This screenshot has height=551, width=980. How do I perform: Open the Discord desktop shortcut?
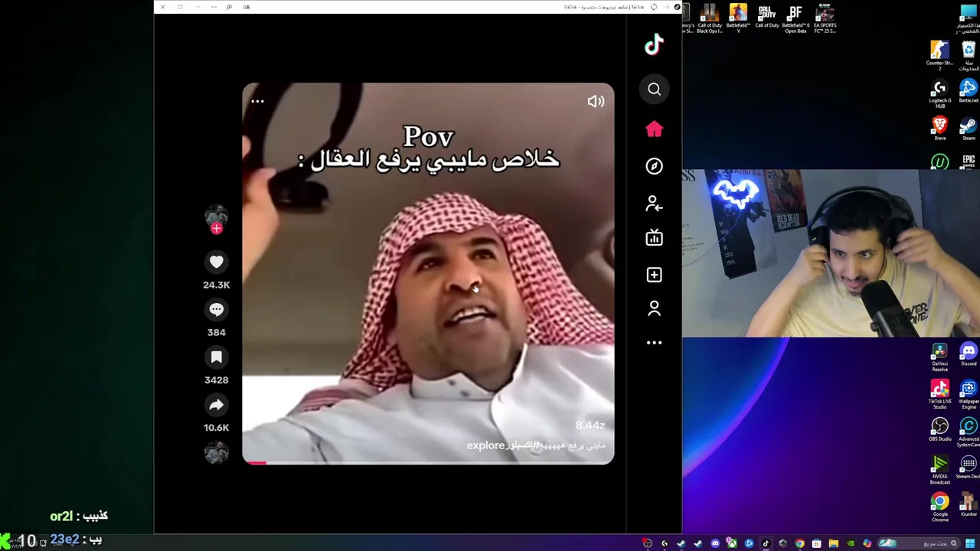(969, 355)
